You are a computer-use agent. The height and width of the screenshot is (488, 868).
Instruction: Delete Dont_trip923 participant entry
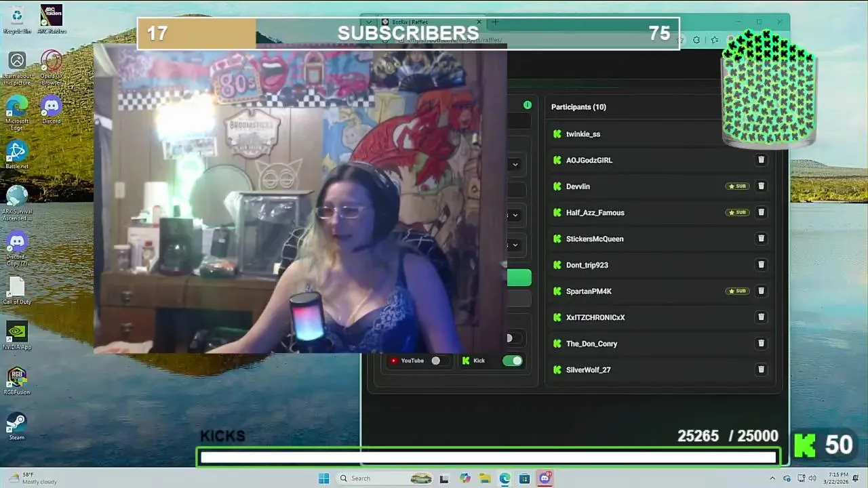pyautogui.click(x=761, y=265)
